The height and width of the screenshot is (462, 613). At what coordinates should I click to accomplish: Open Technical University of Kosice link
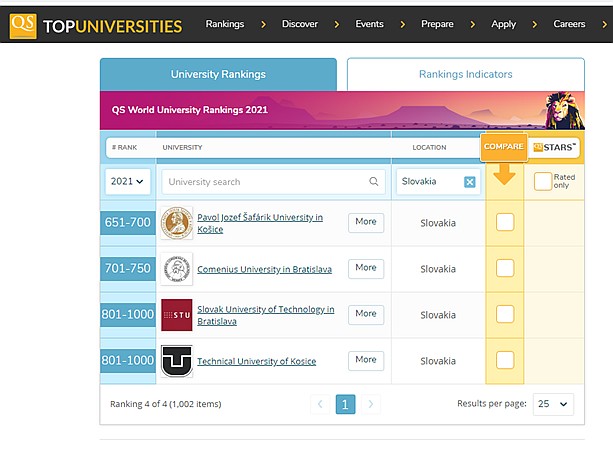256,361
